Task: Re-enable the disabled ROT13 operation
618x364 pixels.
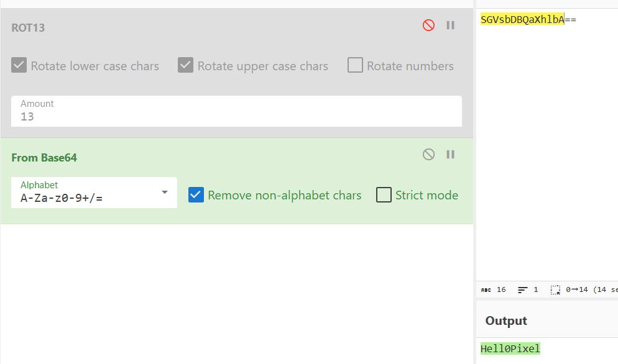Action: [428, 25]
